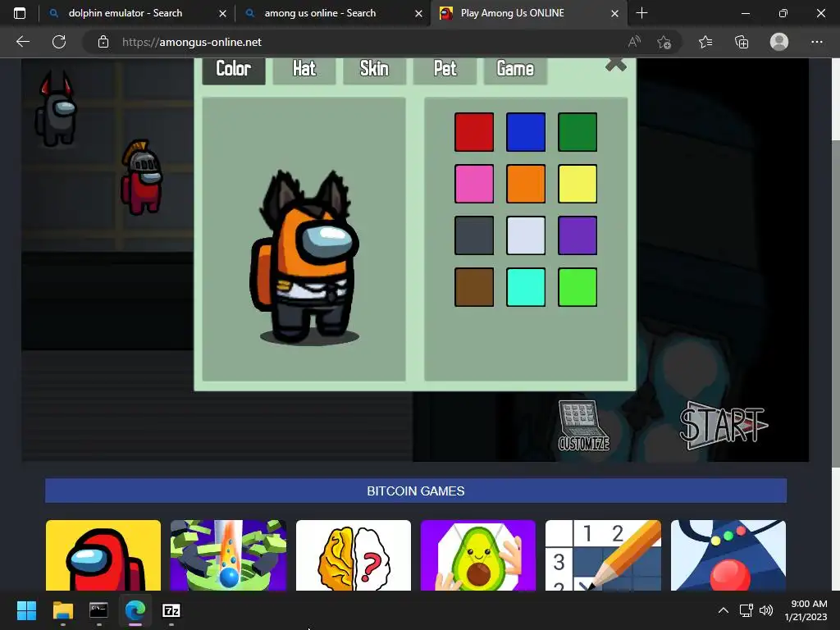Screen dimensions: 840x630
Task: Open the red Among Us game thumbnail
Action: tap(103, 555)
